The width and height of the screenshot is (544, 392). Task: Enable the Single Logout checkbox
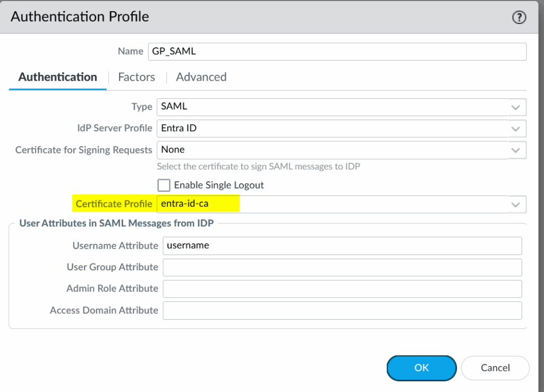[x=164, y=185]
